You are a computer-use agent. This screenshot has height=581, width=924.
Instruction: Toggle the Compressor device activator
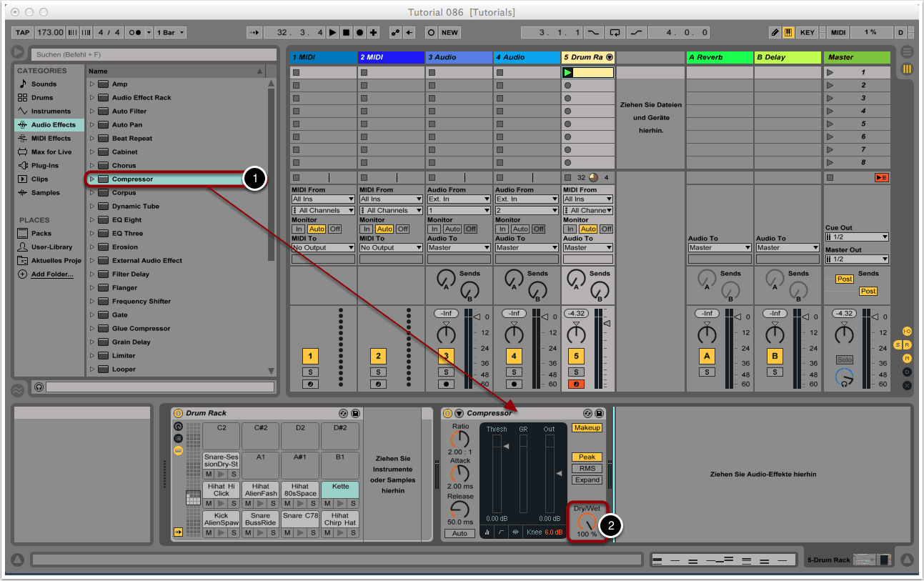[x=448, y=413]
